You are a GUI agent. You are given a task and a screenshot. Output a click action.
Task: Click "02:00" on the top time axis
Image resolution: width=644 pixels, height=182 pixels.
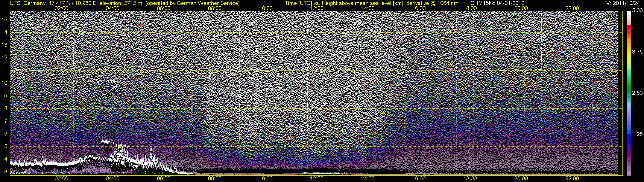61,8
